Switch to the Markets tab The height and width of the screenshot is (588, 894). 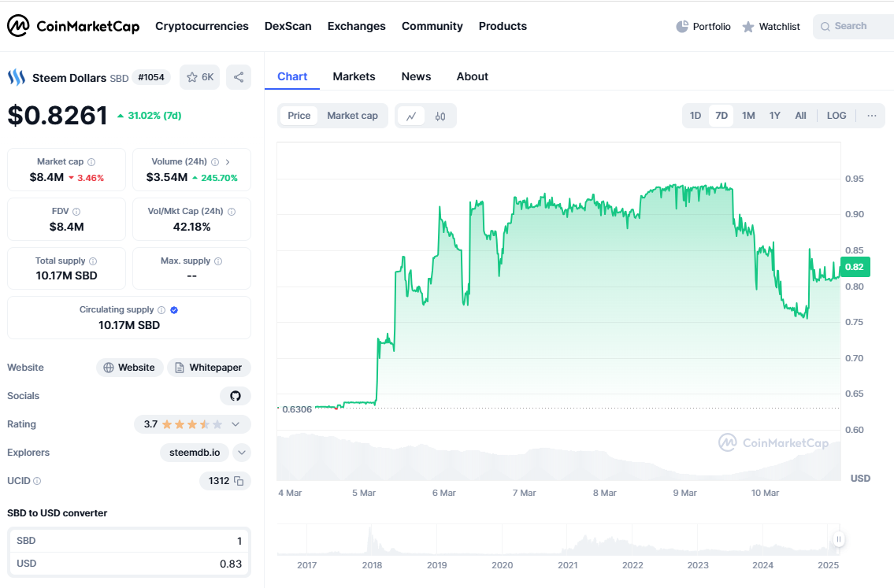(354, 76)
